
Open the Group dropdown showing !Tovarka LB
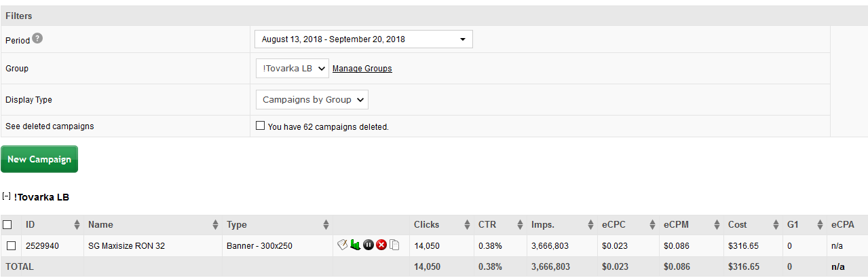tap(293, 68)
